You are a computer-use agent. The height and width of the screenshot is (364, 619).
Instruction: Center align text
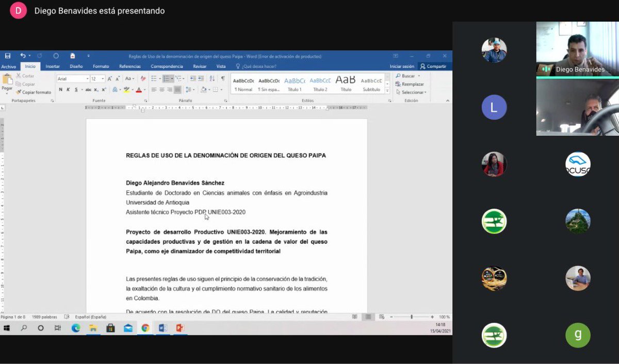(x=161, y=90)
